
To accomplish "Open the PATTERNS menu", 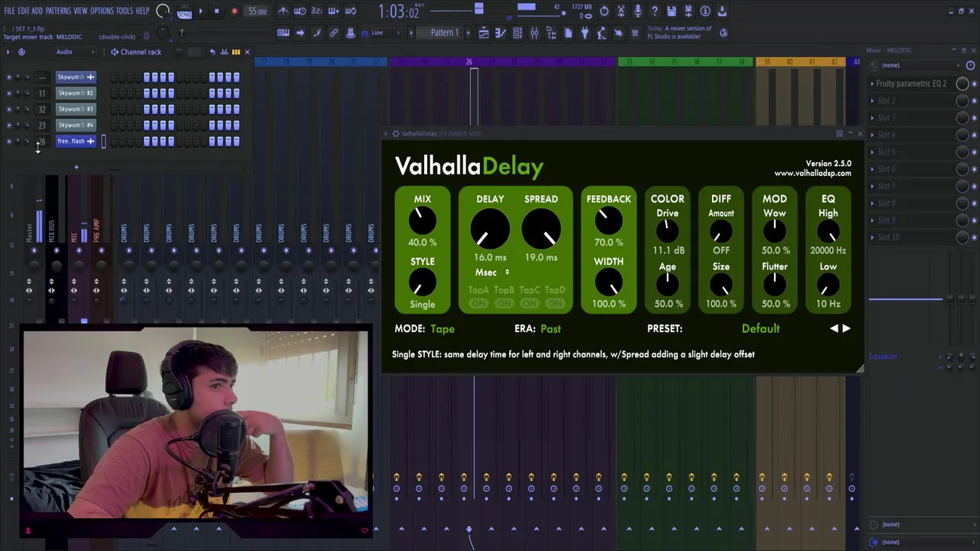I will pyautogui.click(x=58, y=11).
